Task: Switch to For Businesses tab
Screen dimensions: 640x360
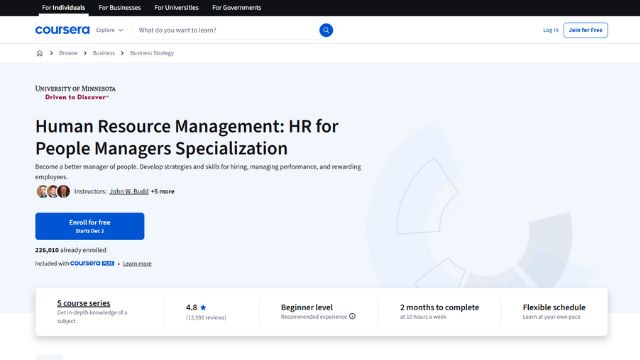Action: [x=120, y=7]
